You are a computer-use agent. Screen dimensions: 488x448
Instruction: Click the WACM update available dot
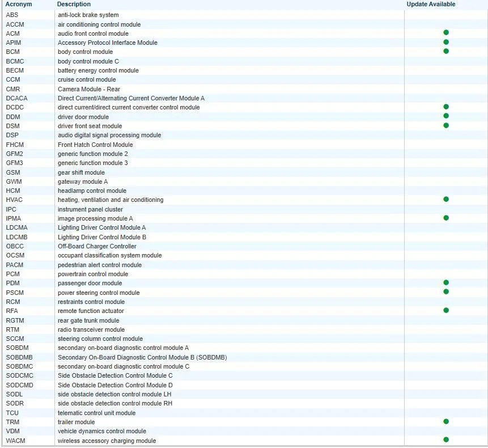(446, 439)
